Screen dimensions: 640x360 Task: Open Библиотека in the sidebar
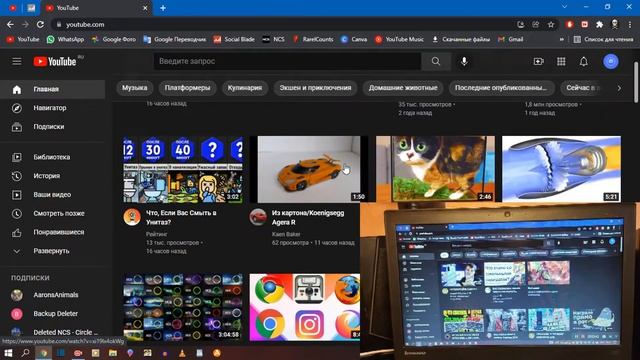(52, 157)
